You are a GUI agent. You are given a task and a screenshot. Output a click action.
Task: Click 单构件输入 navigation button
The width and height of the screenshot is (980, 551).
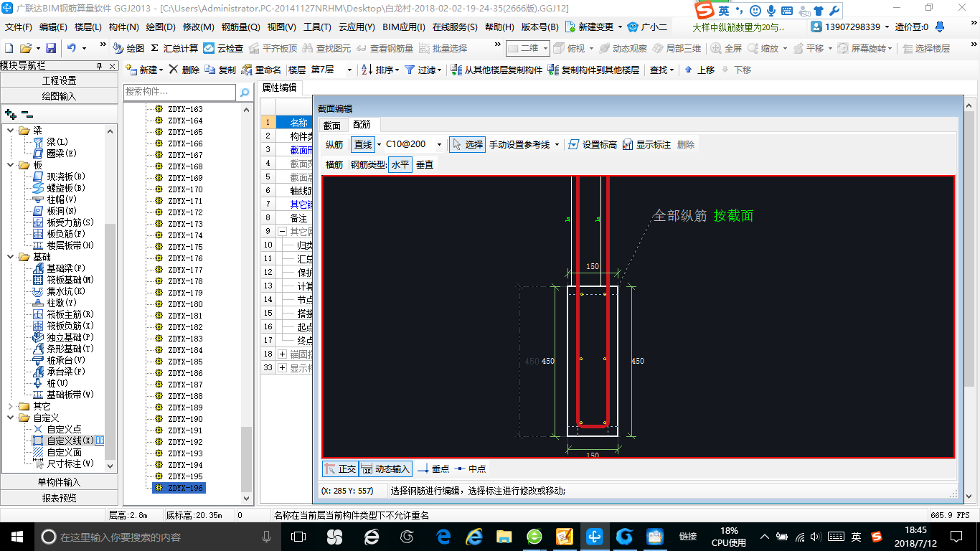(59, 482)
